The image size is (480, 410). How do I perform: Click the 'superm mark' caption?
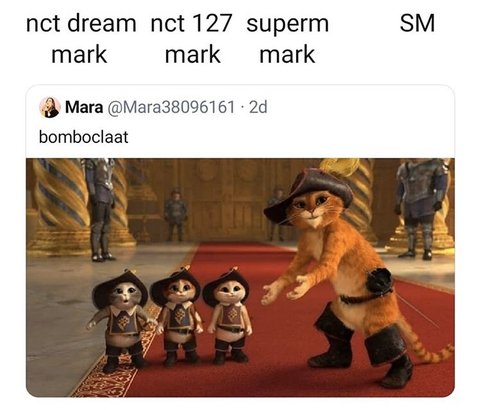coord(287,39)
